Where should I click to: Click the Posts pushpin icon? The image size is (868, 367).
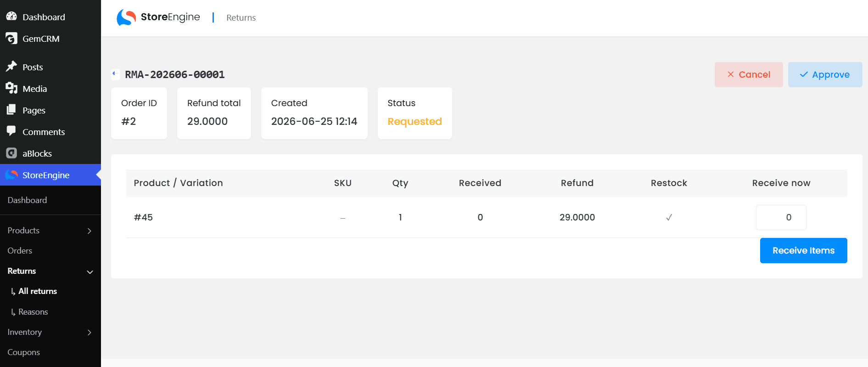coord(11,67)
